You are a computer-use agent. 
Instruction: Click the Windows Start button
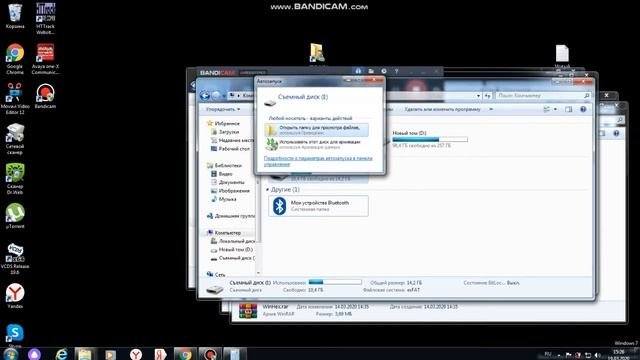[x=10, y=354]
